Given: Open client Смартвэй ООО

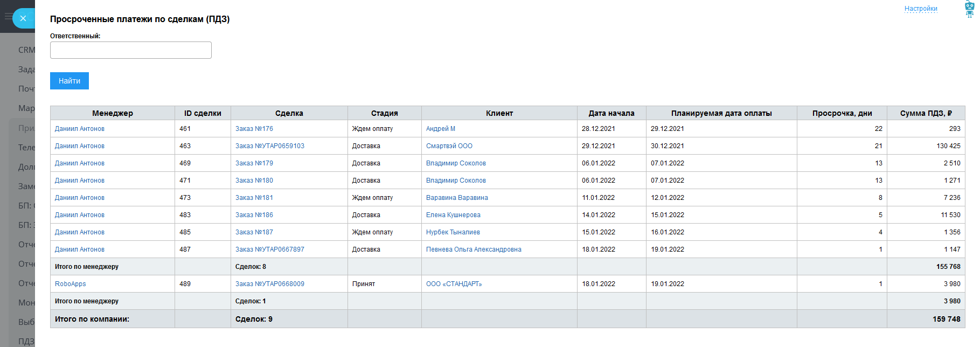Looking at the screenshot, I should pos(449,146).
